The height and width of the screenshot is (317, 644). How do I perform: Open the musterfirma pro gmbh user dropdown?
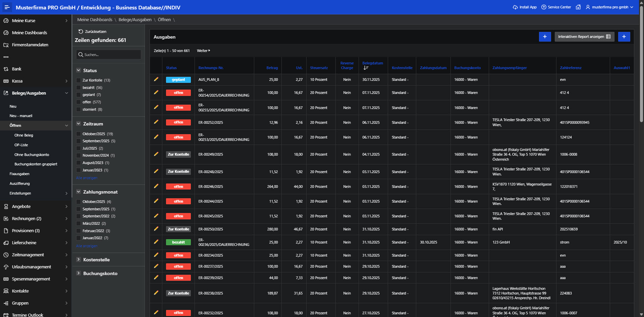(609, 7)
